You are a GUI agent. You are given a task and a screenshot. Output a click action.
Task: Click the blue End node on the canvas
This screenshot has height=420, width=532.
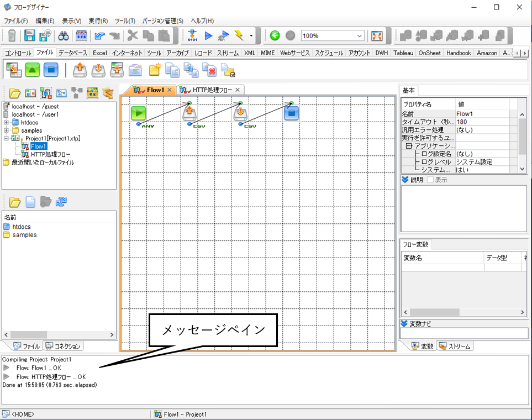coord(292,113)
